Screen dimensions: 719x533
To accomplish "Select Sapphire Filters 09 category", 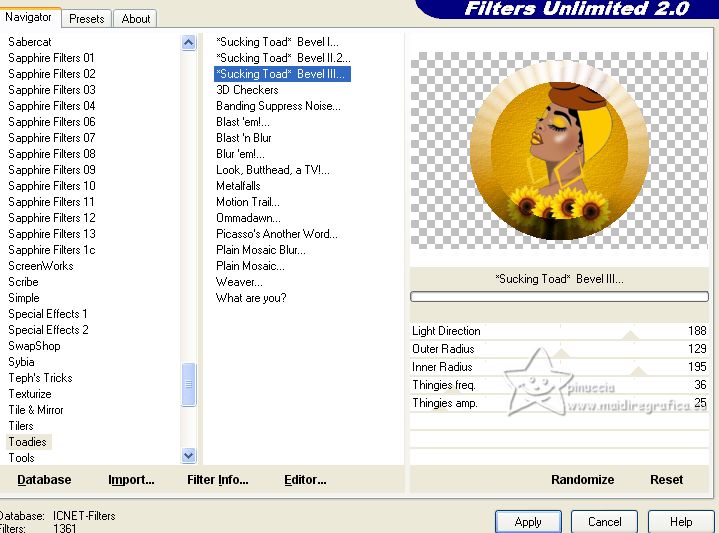I will point(52,170).
